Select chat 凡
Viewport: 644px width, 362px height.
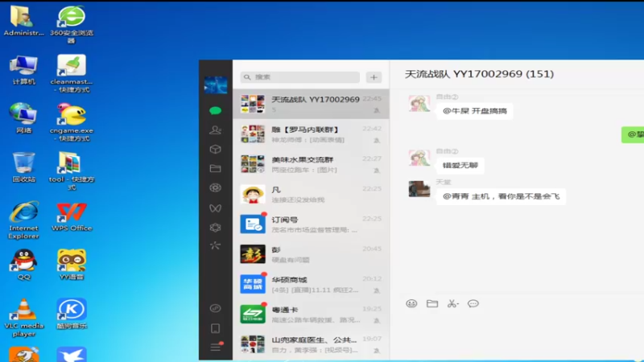point(311,194)
